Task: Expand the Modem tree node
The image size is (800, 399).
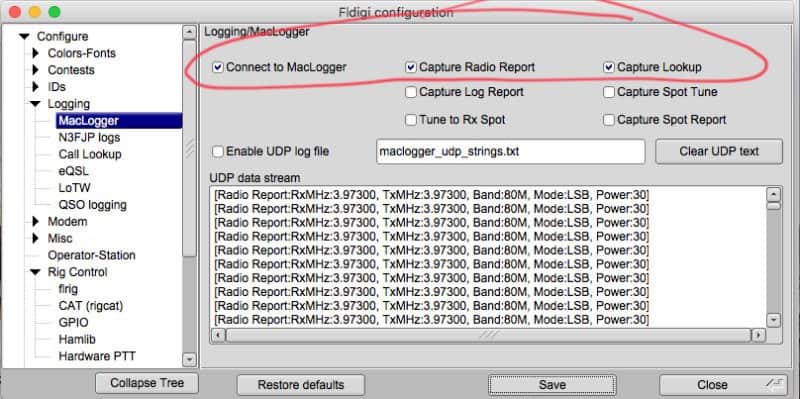Action: pos(36,221)
